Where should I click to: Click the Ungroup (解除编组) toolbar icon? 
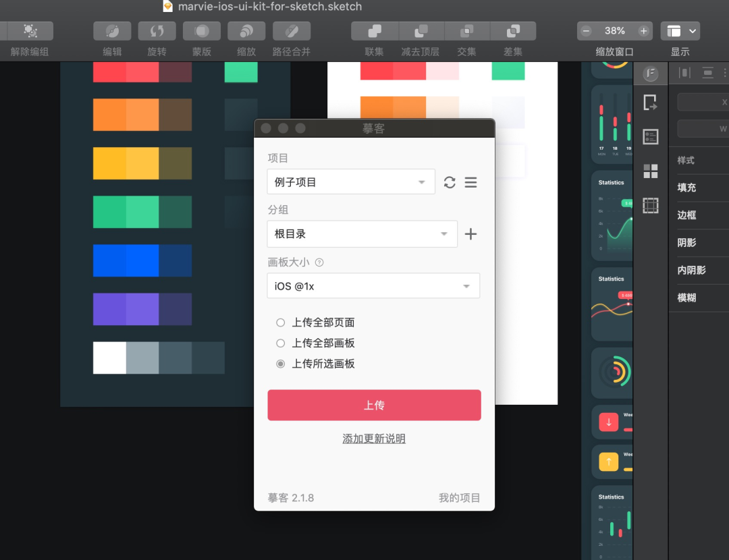[30, 31]
